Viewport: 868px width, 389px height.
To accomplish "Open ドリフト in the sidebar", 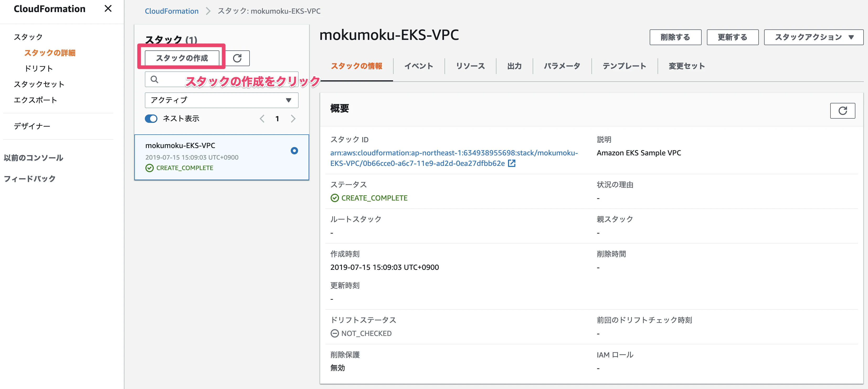I will [39, 69].
